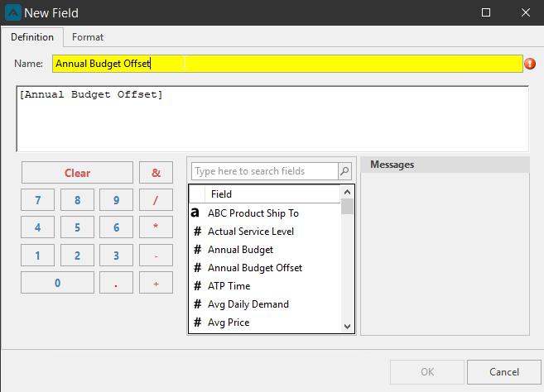
Task: Select Actual Service Level field
Action: (251, 232)
